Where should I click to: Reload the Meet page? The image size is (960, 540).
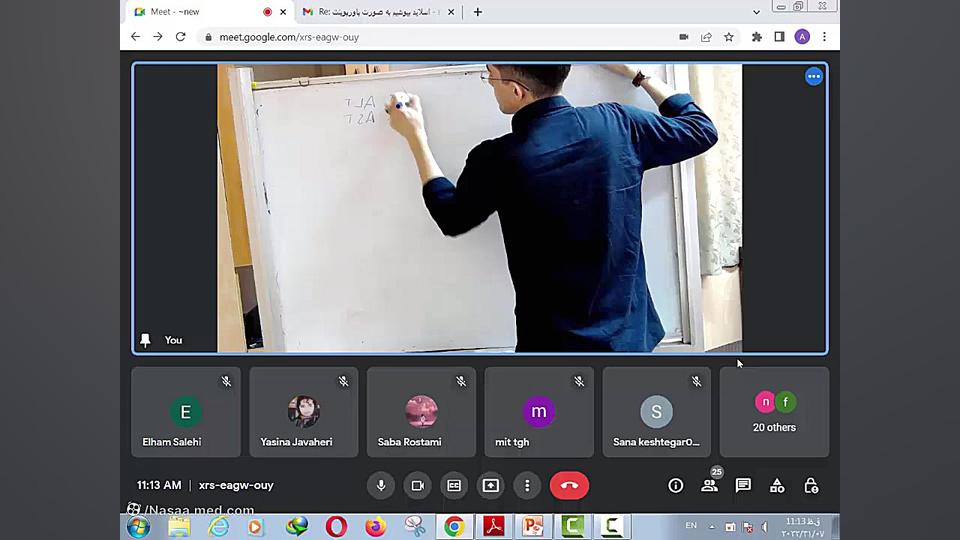(x=181, y=37)
